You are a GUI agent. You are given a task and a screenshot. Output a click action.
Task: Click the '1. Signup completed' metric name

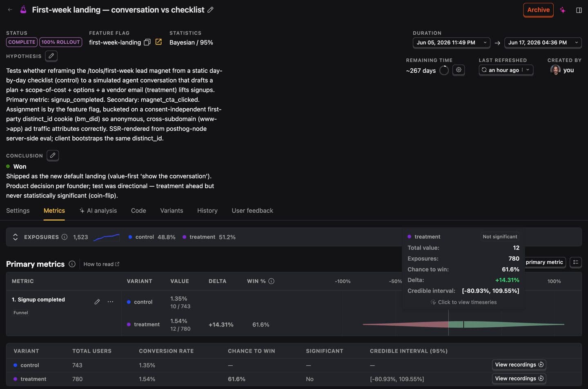click(38, 300)
